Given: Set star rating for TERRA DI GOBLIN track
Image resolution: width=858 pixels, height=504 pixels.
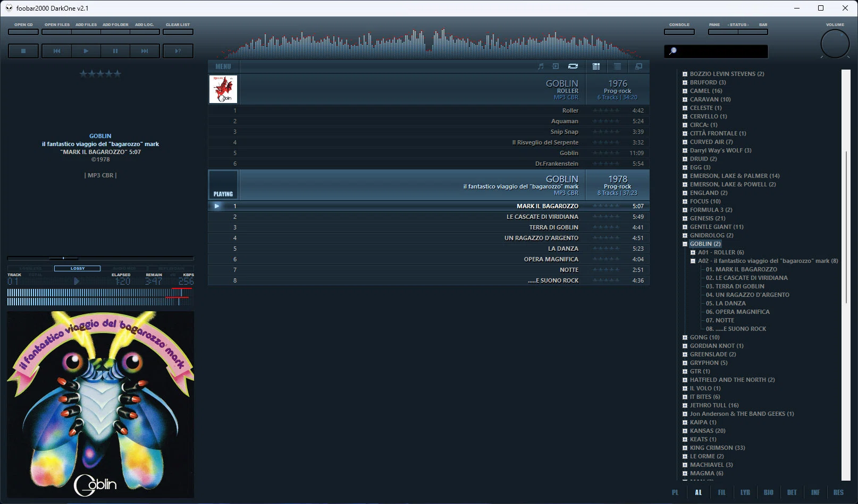Looking at the screenshot, I should pos(606,227).
